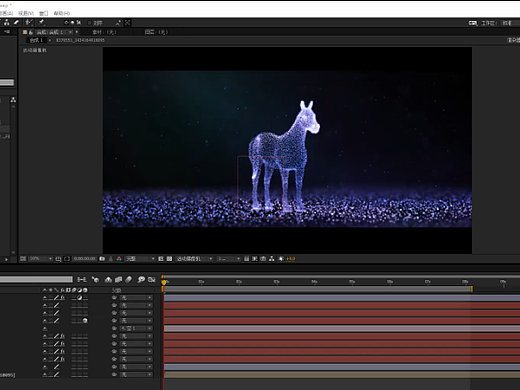
Task: Turn off the active 3D layer switch
Action: click(85, 321)
